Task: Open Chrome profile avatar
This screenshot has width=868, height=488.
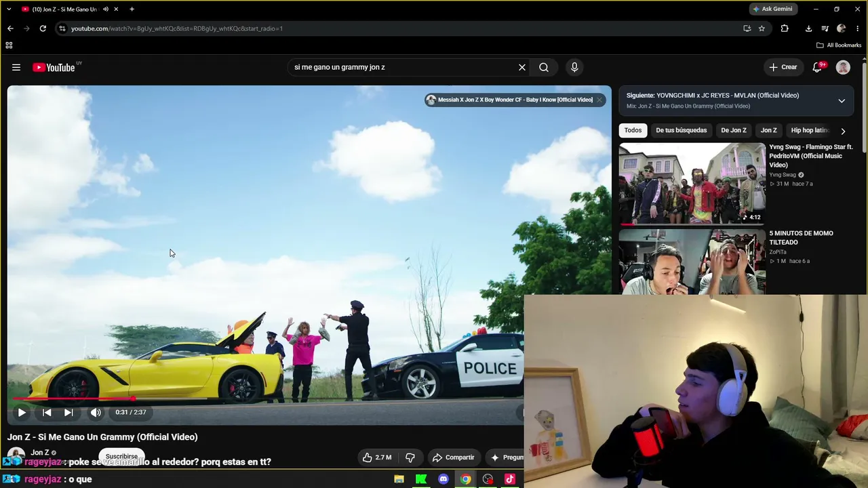Action: pyautogui.click(x=841, y=28)
